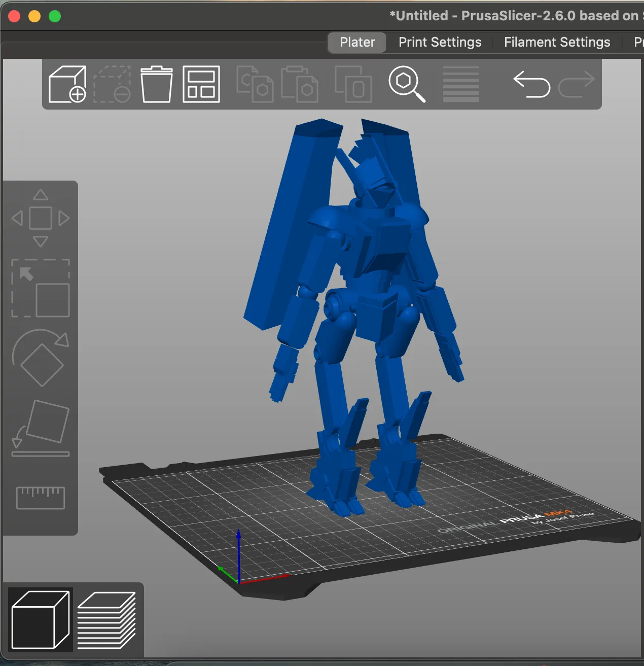Click the Redo arrow icon
Viewport: 644px width, 666px height.
click(x=577, y=84)
